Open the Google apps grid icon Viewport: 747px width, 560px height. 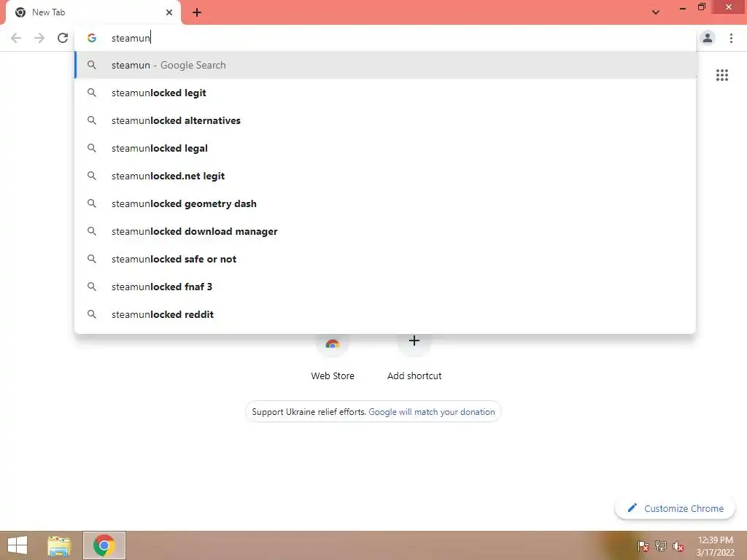point(721,75)
